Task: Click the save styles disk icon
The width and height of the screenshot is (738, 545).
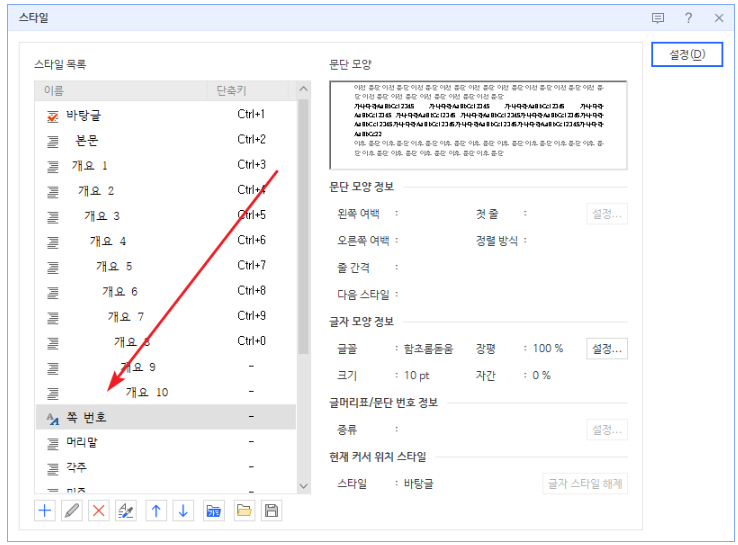Action: tap(272, 511)
